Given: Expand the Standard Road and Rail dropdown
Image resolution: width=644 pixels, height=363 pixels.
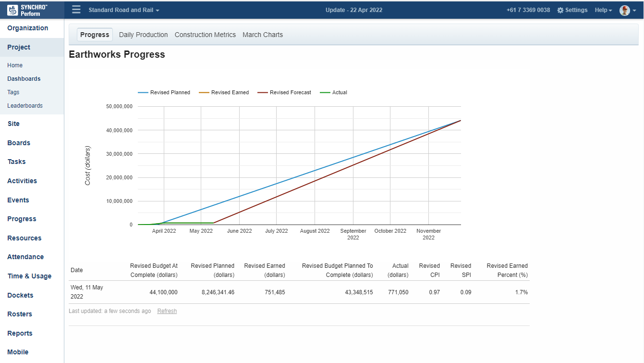Looking at the screenshot, I should [124, 10].
